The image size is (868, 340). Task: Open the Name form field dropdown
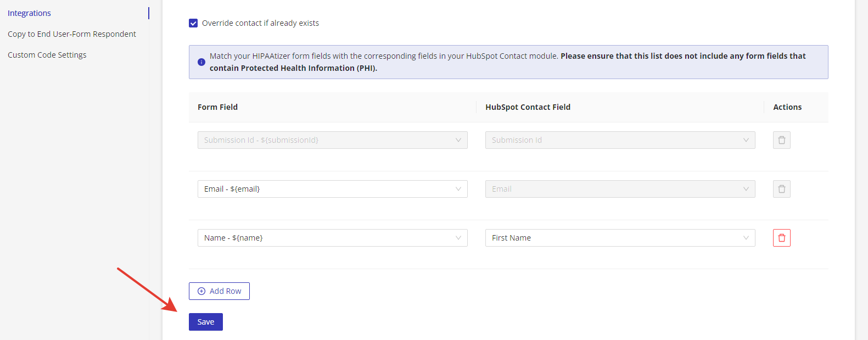coord(332,238)
